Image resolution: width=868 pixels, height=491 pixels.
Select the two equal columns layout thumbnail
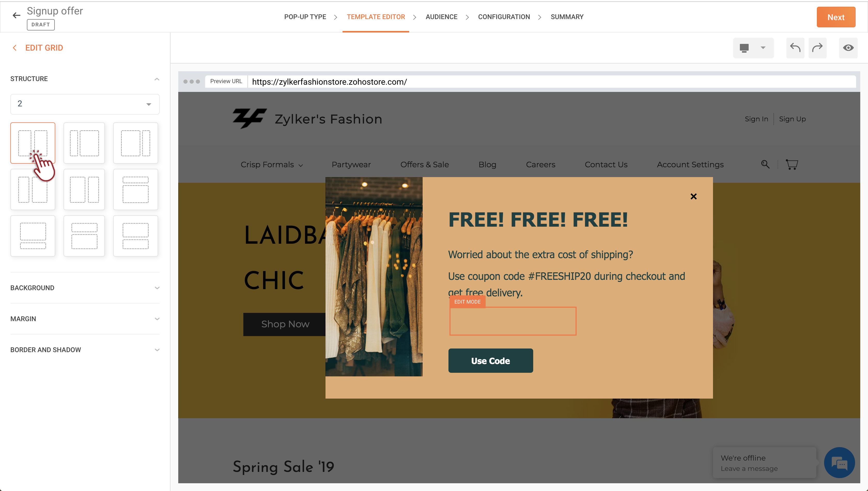pos(33,143)
